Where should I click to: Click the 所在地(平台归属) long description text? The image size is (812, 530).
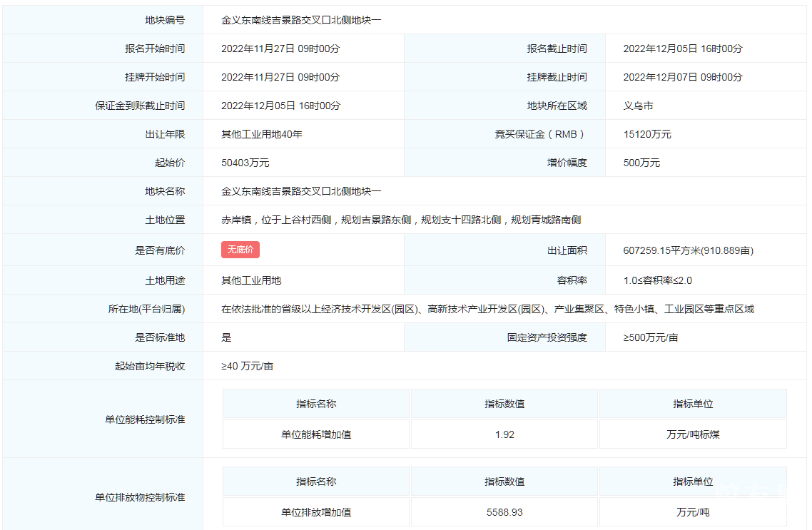tap(487, 309)
